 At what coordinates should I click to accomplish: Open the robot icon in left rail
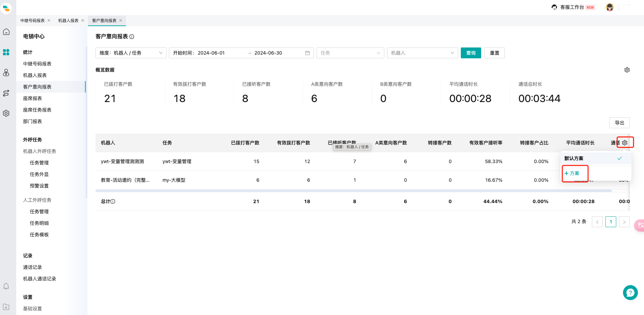point(6,73)
